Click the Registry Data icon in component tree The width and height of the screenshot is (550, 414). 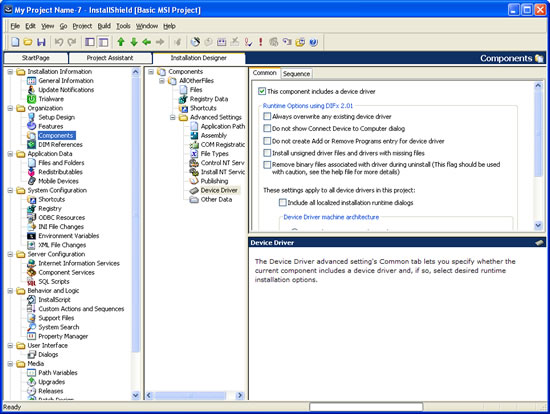pos(183,99)
